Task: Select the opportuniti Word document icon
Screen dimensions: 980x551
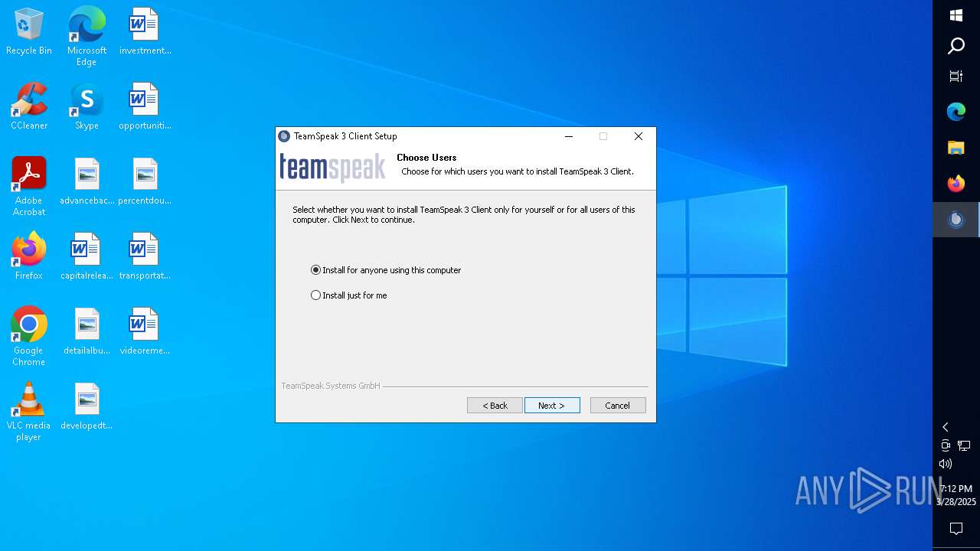Action: (145, 107)
